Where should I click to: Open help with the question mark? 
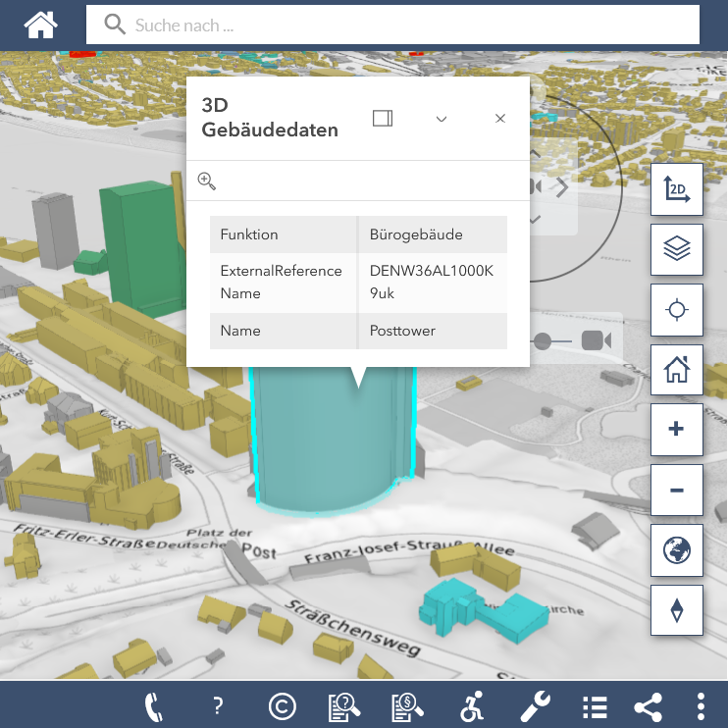pos(218,706)
